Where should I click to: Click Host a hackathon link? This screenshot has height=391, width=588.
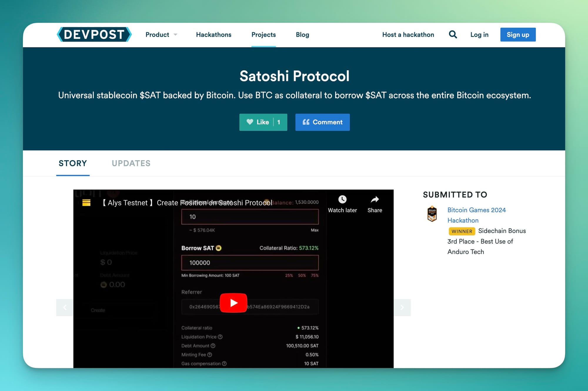click(x=408, y=35)
